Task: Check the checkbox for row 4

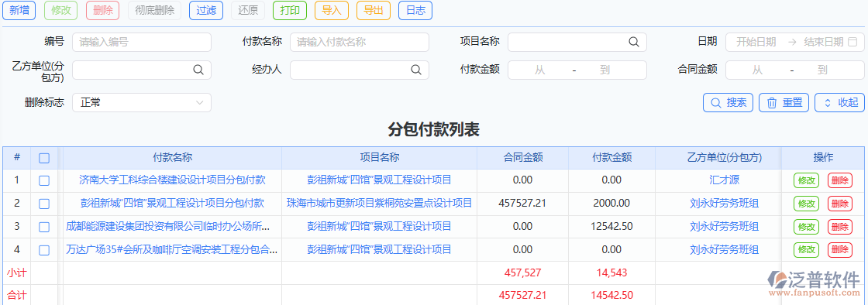Action: (x=44, y=250)
